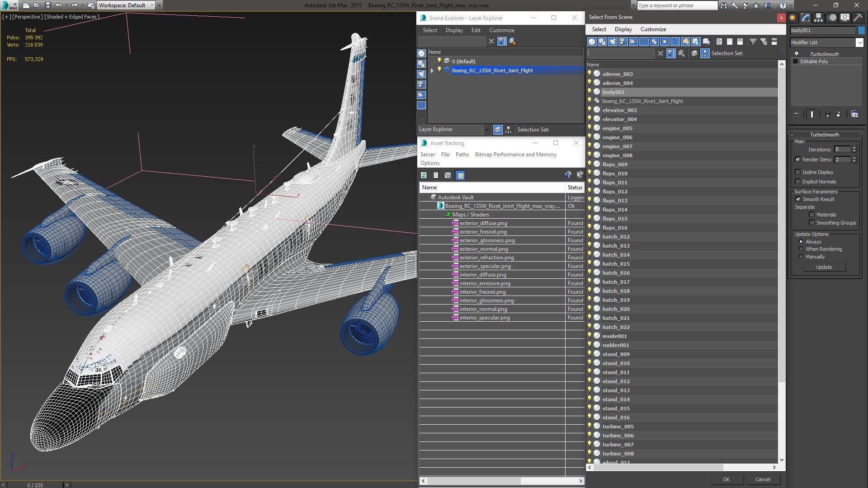This screenshot has width=868, height=488.
Task: Click the Undo arrow in top toolbar
Action: [58, 5]
